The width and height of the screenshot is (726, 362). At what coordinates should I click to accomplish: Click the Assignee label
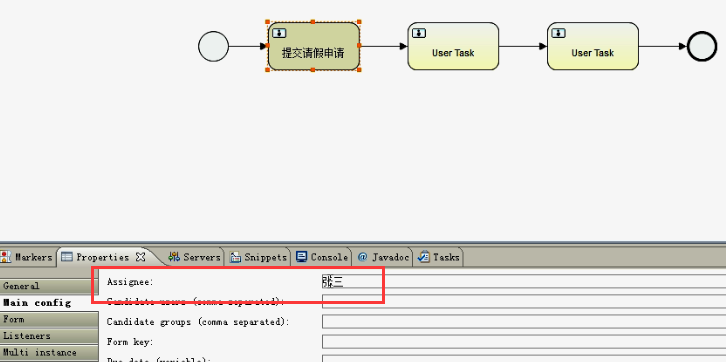pos(130,281)
